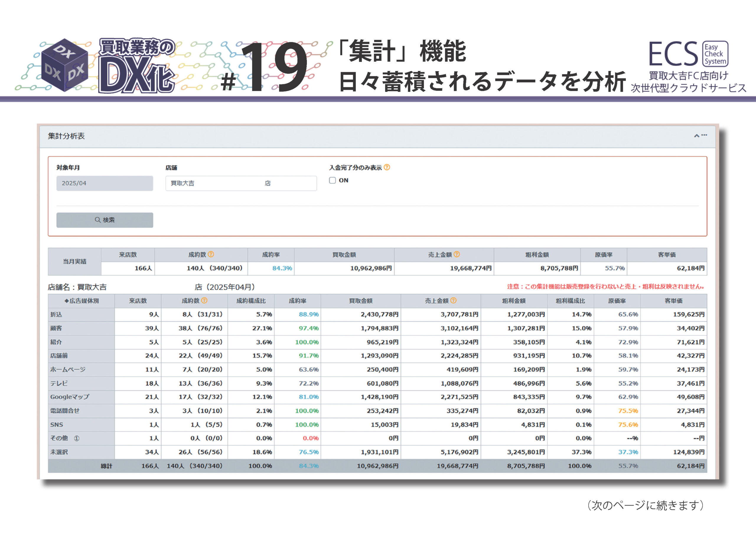Enable the 入金完了分のみ表示 ON checkbox

333,180
